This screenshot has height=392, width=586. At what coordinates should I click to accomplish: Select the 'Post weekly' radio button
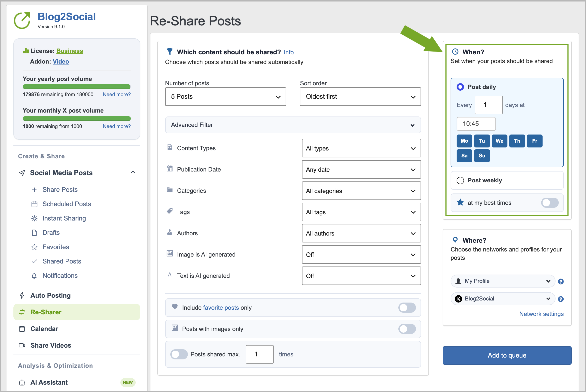tap(460, 180)
